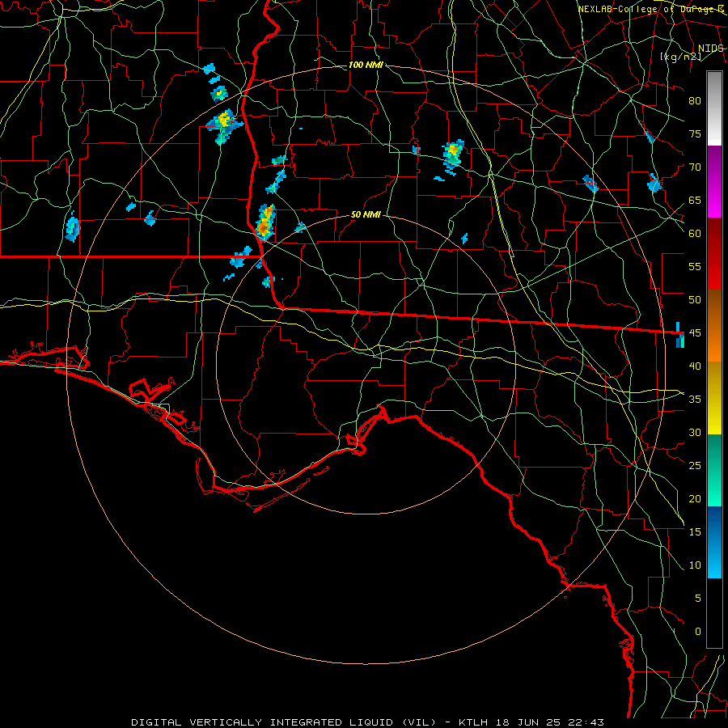Click the "KTLH" station identifier
The height and width of the screenshot is (728, 728).
pyautogui.click(x=473, y=722)
